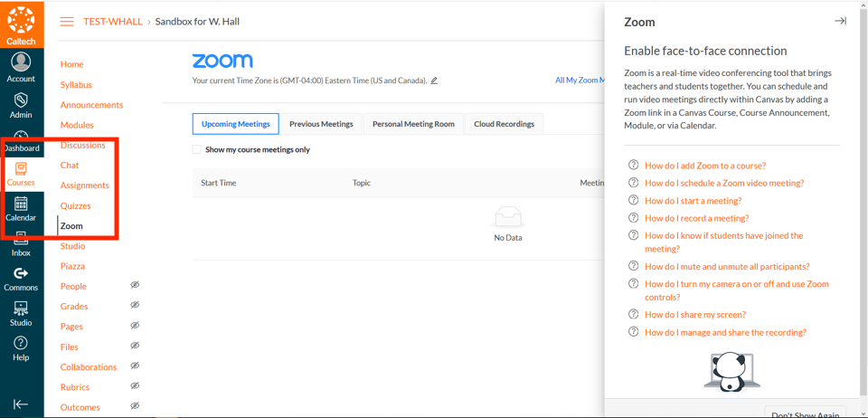Screen dimensions: 868x418
Task: Switch to the Previous Meetings tab
Action: 321,124
